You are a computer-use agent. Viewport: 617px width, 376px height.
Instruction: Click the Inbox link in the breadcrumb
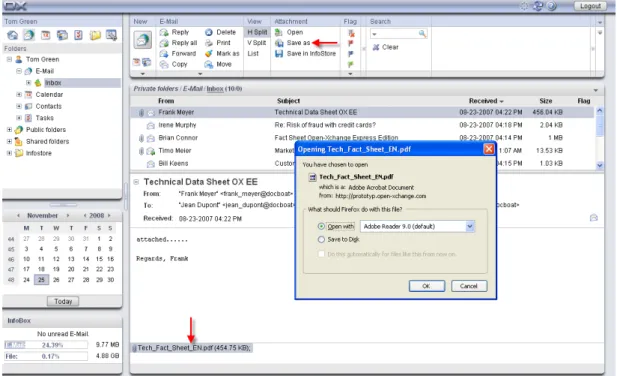(x=215, y=89)
